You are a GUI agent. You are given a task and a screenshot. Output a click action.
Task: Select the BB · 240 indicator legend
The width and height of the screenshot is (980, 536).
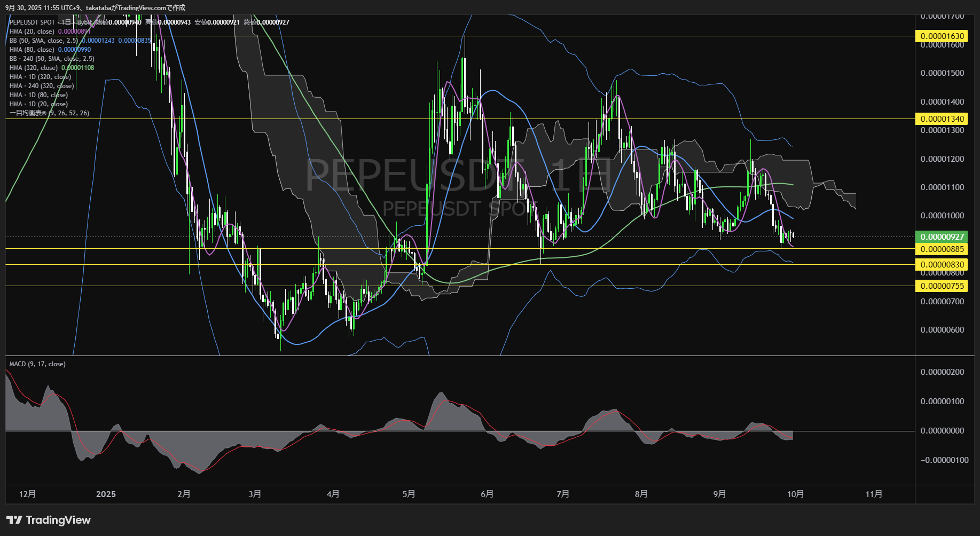coord(52,59)
